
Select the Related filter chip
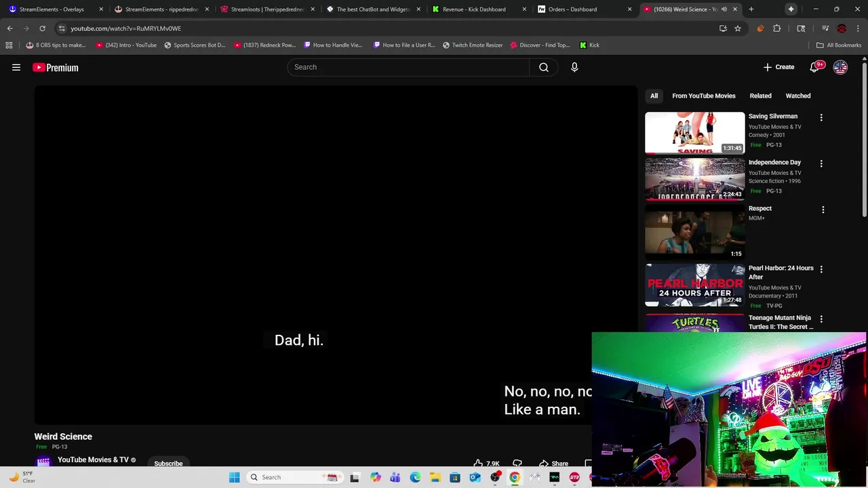(760, 96)
